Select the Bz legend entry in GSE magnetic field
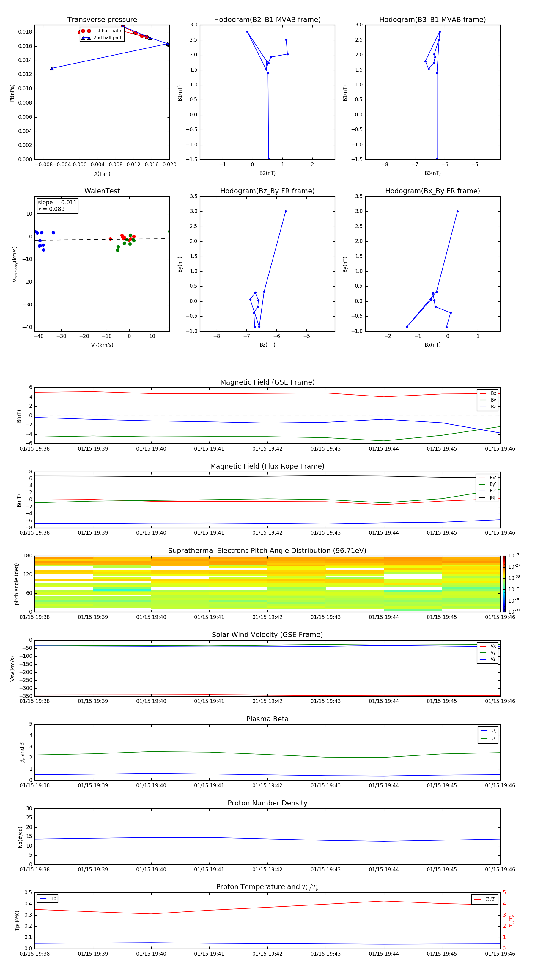535x980 pixels. (x=488, y=407)
